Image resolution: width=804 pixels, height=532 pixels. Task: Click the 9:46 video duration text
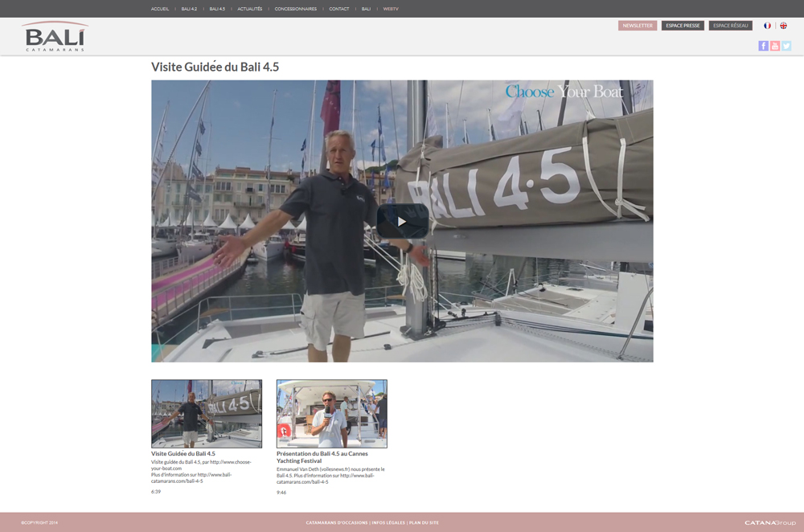[x=281, y=493]
